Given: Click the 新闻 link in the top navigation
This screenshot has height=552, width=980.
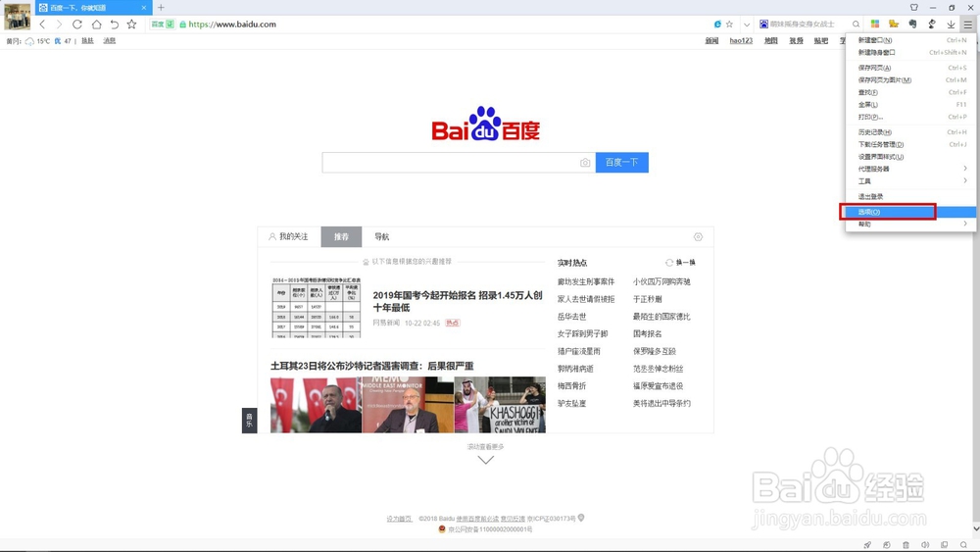Looking at the screenshot, I should tap(711, 40).
